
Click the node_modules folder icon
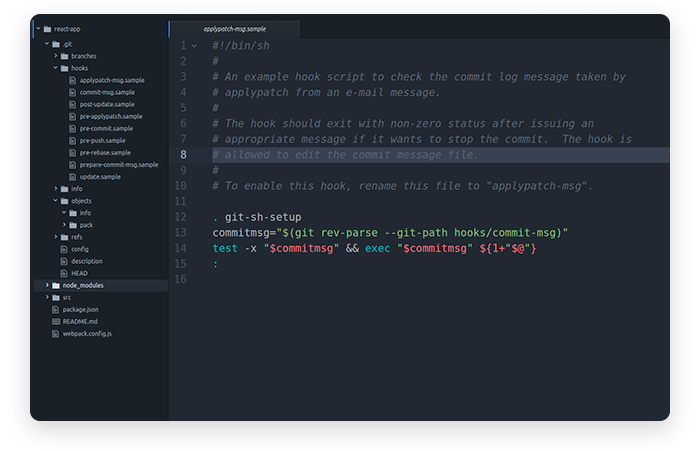[x=55, y=285]
